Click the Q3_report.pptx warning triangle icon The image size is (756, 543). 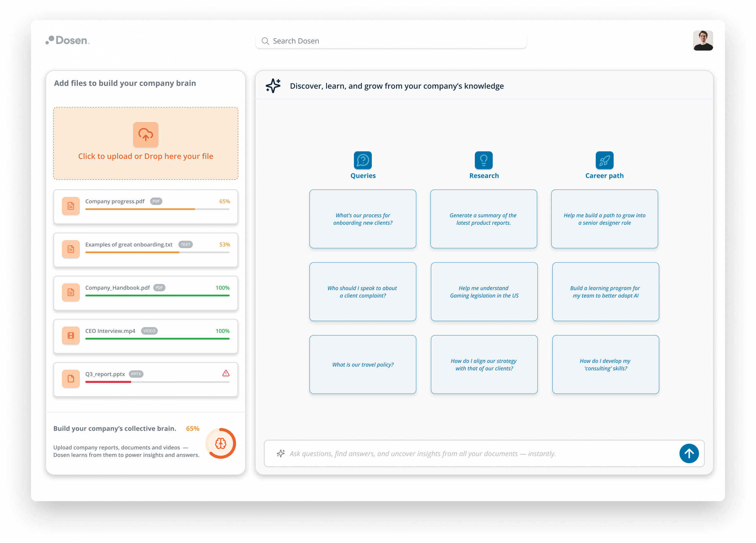pyautogui.click(x=226, y=373)
